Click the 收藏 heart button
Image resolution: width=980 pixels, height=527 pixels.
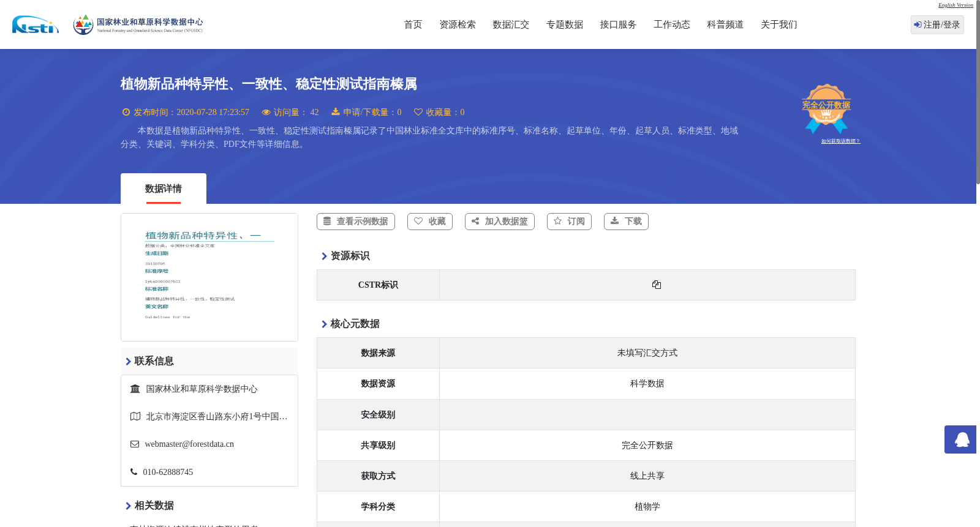430,222
